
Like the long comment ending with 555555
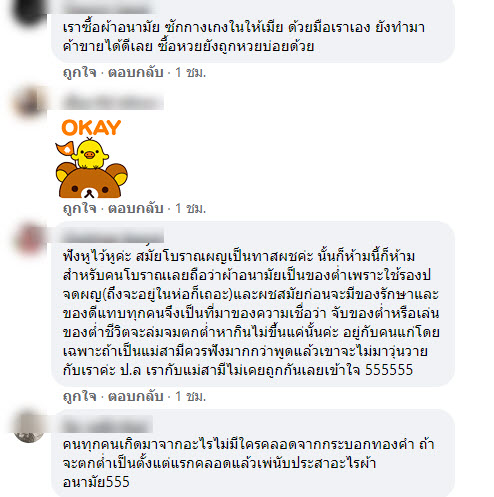pyautogui.click(x=80, y=396)
